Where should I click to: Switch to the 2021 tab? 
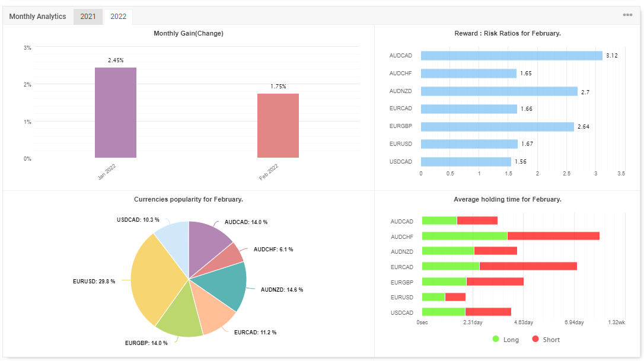coord(88,17)
